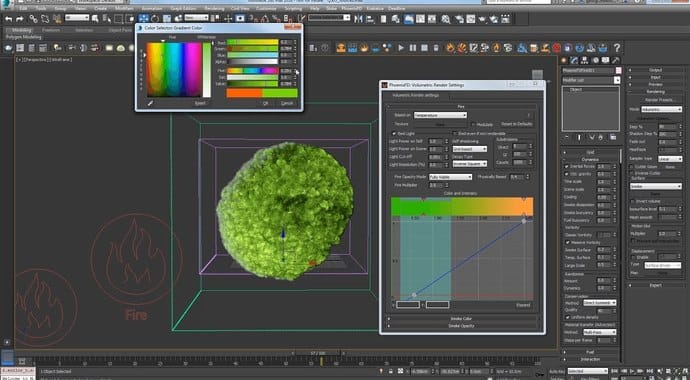Open the Decay Type Inverse Square dropdown
This screenshot has width=690, height=380.
click(x=470, y=164)
